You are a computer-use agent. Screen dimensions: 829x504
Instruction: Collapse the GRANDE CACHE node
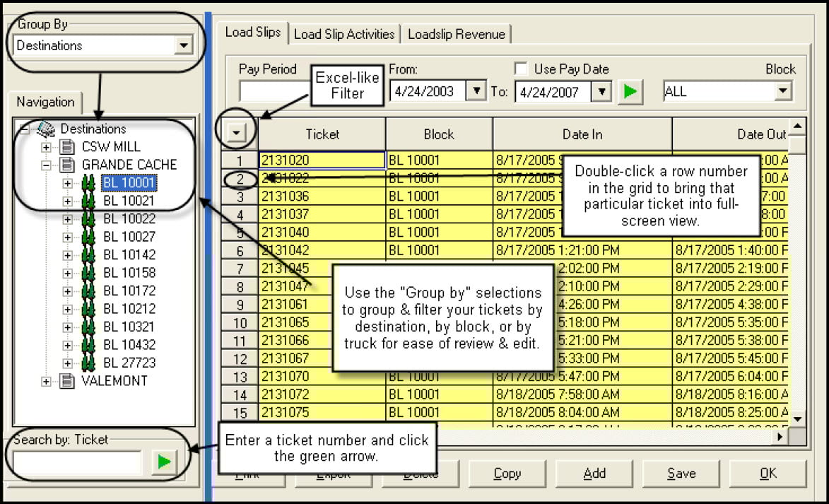(46, 165)
